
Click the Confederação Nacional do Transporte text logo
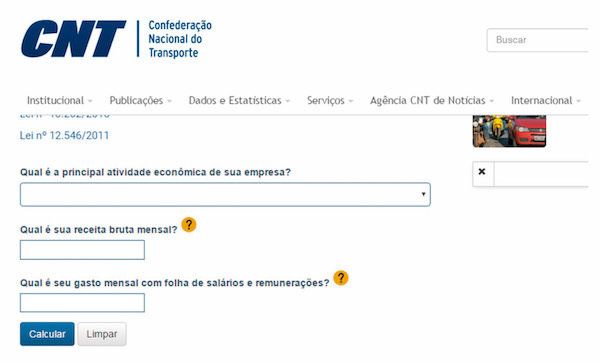(x=180, y=39)
